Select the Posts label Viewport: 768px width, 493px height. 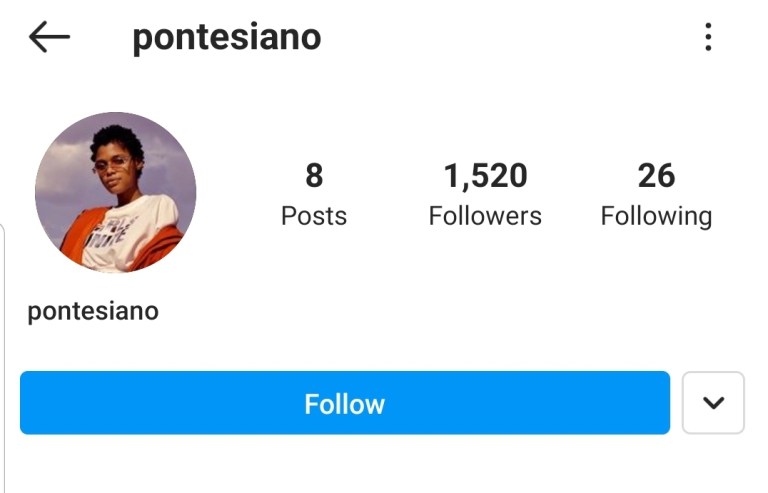[314, 216]
